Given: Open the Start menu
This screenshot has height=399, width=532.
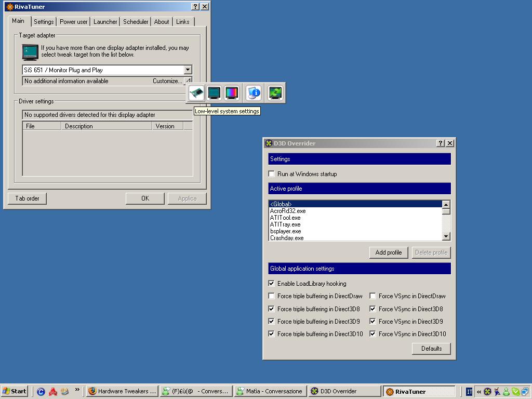Looking at the screenshot, I should pos(14,391).
